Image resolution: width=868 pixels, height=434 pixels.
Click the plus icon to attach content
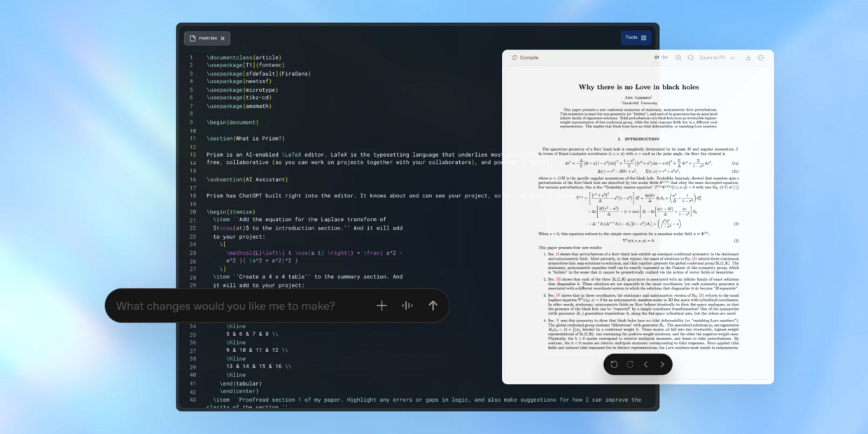pyautogui.click(x=381, y=306)
